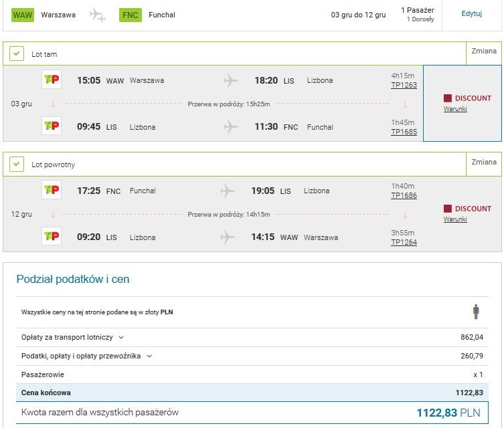Click the green WAW airport badge
The height and width of the screenshot is (428, 504).
coord(23,15)
